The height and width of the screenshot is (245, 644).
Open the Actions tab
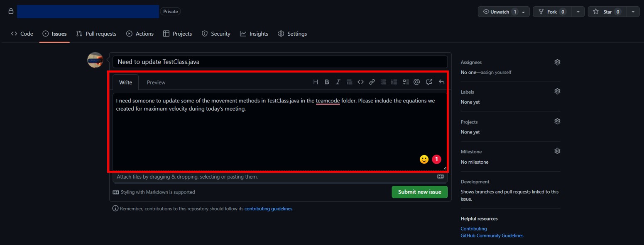pyautogui.click(x=140, y=34)
